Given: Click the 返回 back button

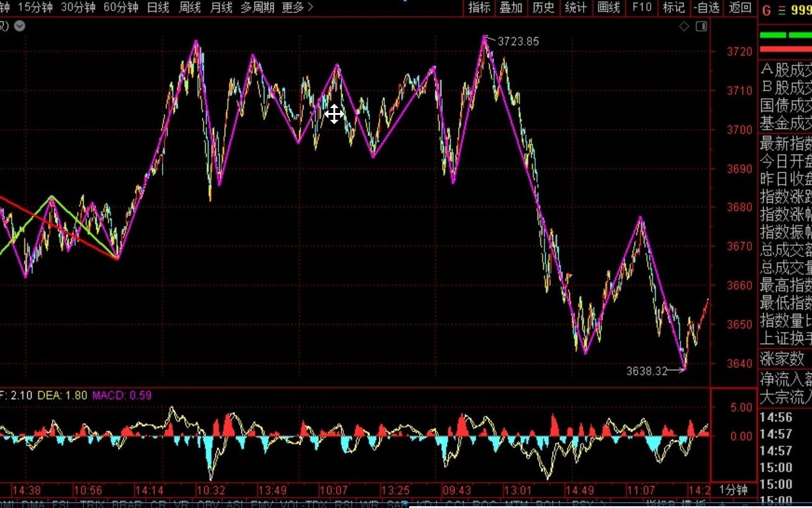Looking at the screenshot, I should (740, 7).
